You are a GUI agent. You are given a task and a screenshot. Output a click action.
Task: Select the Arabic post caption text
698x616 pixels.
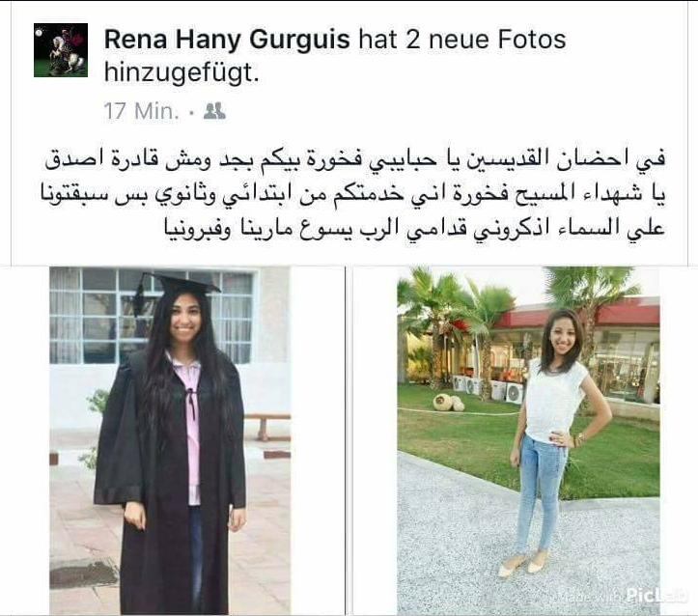point(354,194)
